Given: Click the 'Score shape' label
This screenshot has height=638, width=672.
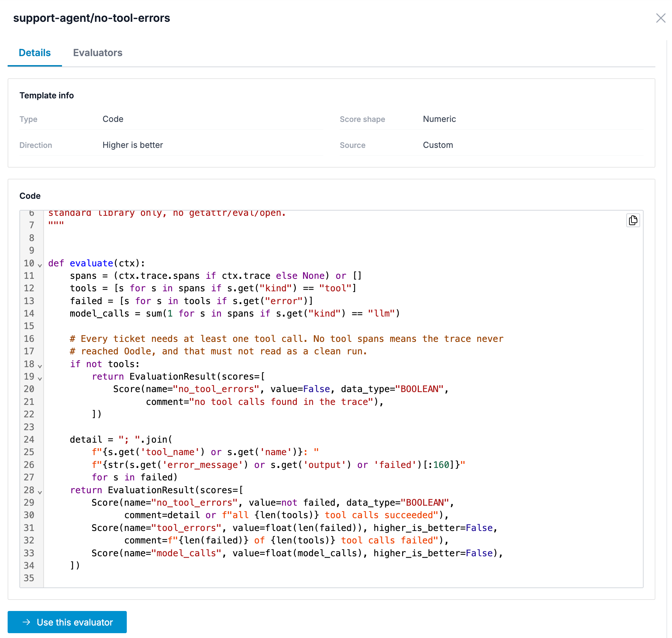Looking at the screenshot, I should (x=362, y=119).
